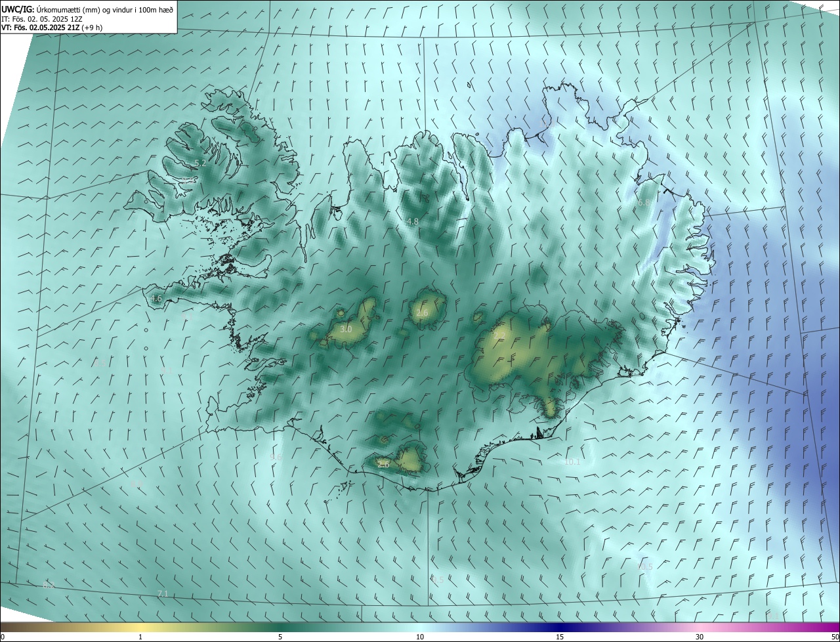Image resolution: width=840 pixels, height=642 pixels.
Task: Click the 50 tick on the color scale
Action: 834,637
